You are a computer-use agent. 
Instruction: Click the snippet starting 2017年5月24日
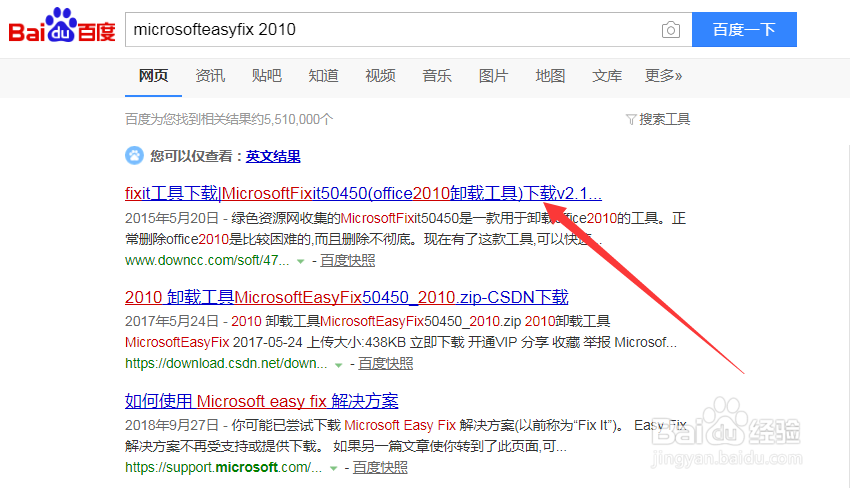point(401,332)
